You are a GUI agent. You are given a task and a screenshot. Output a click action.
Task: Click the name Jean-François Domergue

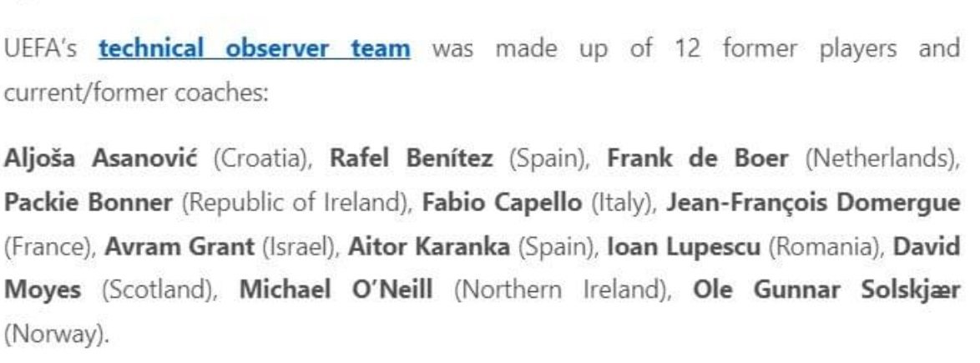(812, 203)
